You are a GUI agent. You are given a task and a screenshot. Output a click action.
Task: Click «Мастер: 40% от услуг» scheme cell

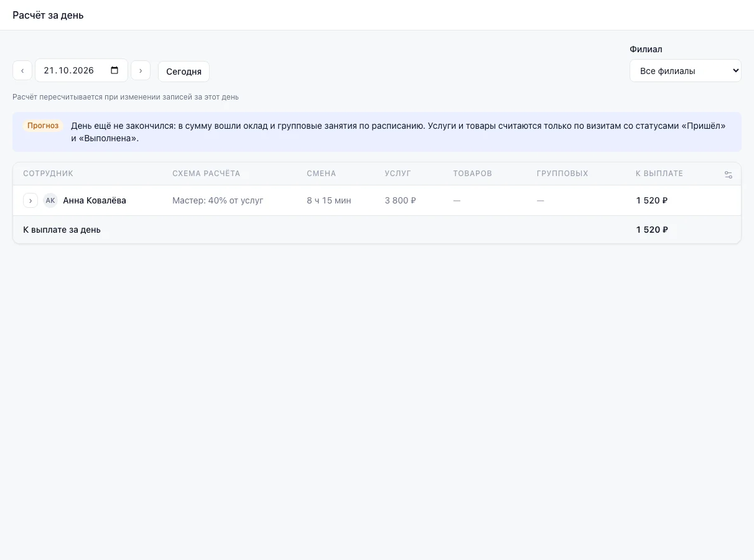(x=218, y=200)
